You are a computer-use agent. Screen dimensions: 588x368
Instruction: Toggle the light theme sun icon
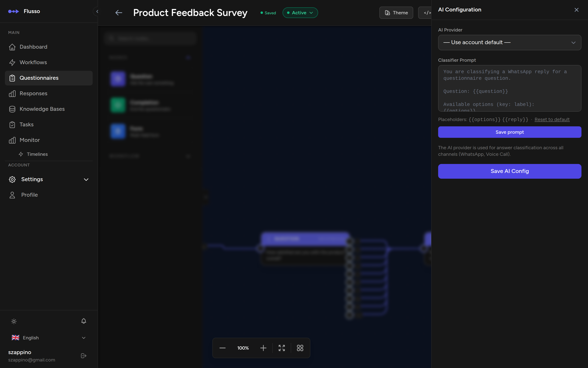[14, 321]
